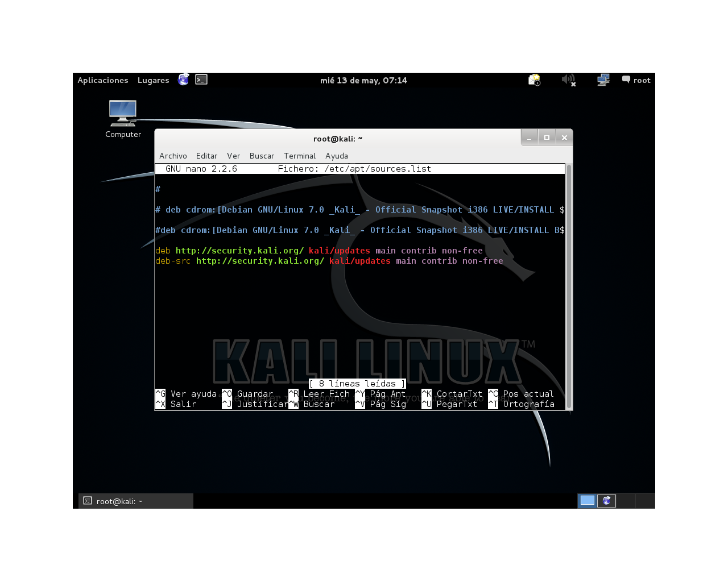Image resolution: width=728 pixels, height=582 pixels.
Task: Click the ^V Pág Sig shortcut
Action: 380,404
